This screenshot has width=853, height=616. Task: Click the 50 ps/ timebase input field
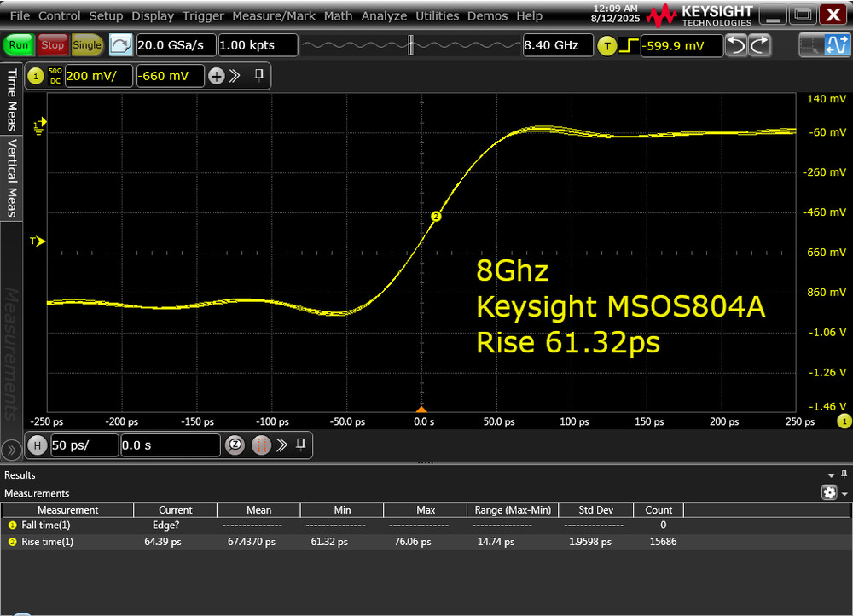(x=84, y=445)
